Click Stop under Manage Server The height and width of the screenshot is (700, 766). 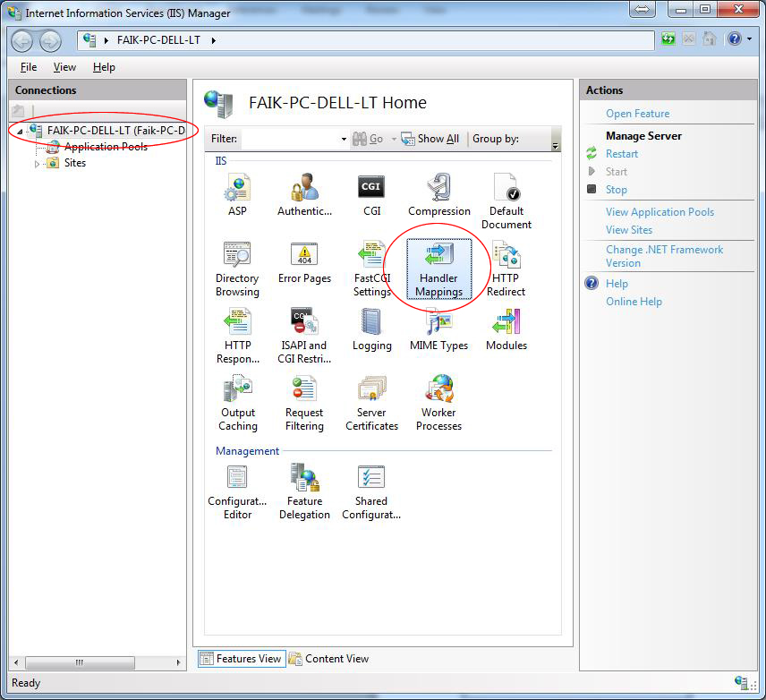[616, 190]
